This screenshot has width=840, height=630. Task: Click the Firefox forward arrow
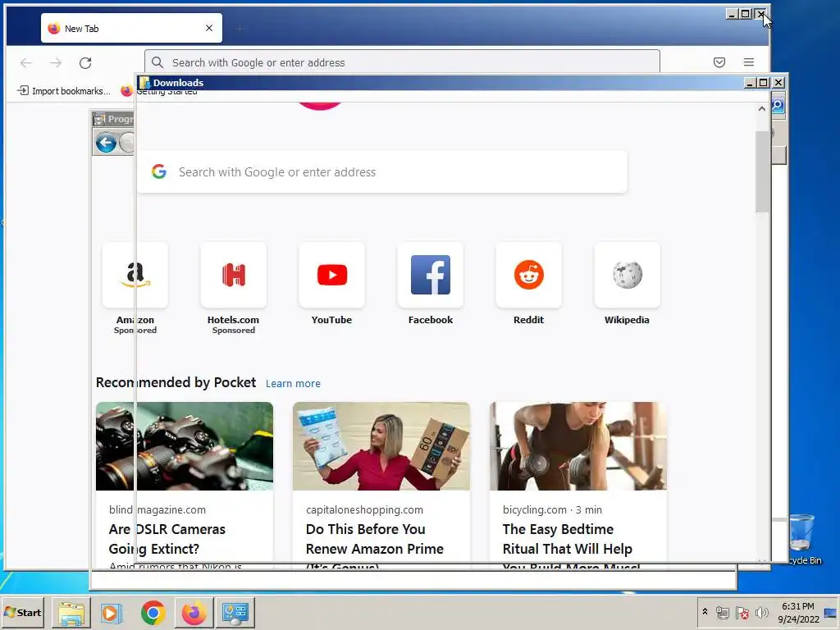[x=56, y=62]
